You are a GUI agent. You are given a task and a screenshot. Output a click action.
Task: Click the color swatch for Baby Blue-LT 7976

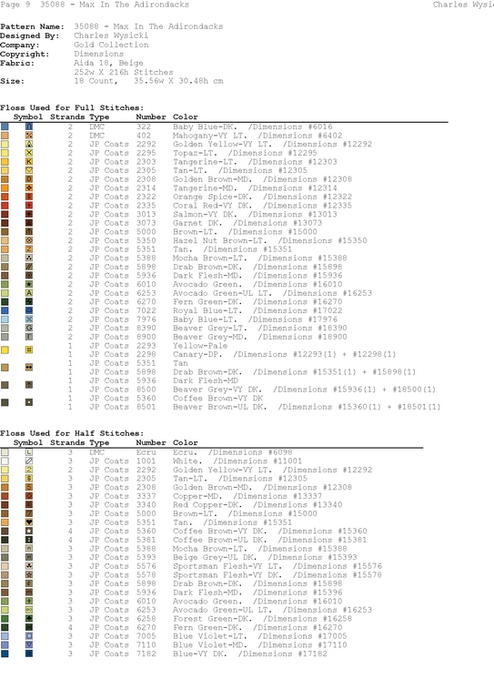(5, 319)
